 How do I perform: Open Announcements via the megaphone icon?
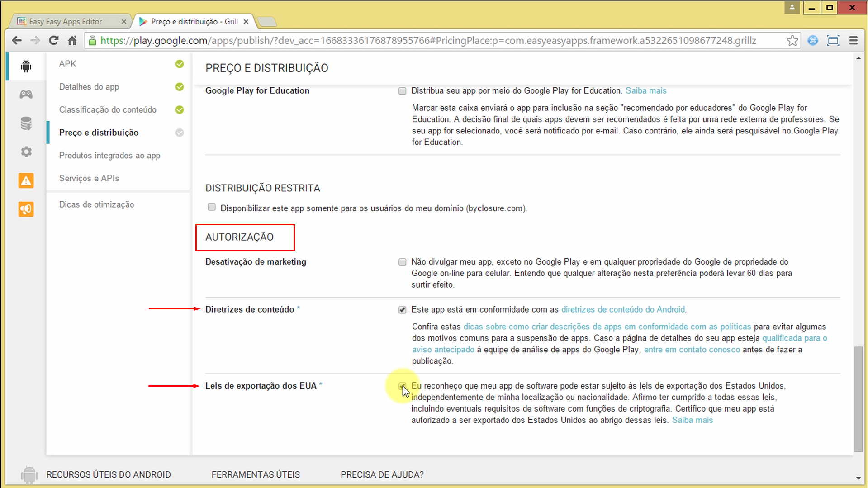pos(26,209)
